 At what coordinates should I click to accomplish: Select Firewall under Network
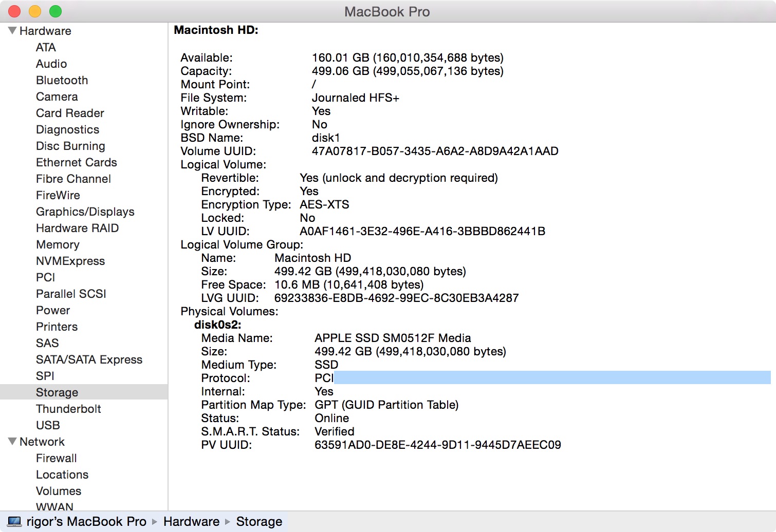coord(56,458)
